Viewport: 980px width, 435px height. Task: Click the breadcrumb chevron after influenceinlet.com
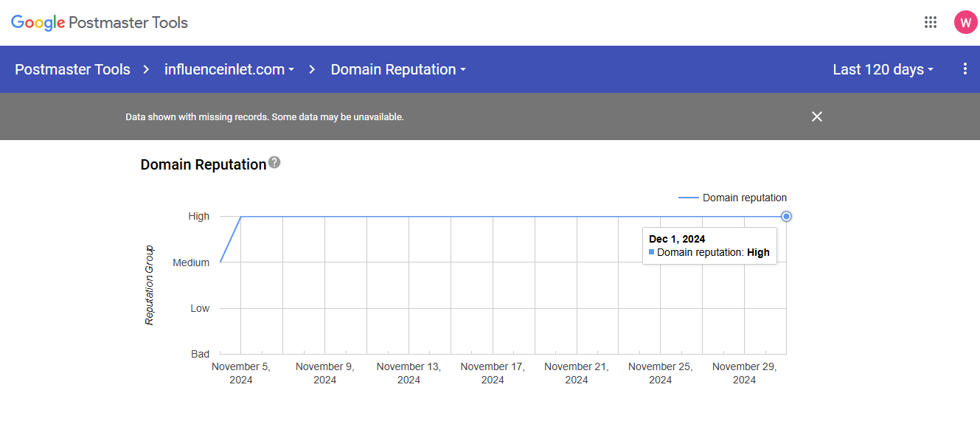(312, 69)
